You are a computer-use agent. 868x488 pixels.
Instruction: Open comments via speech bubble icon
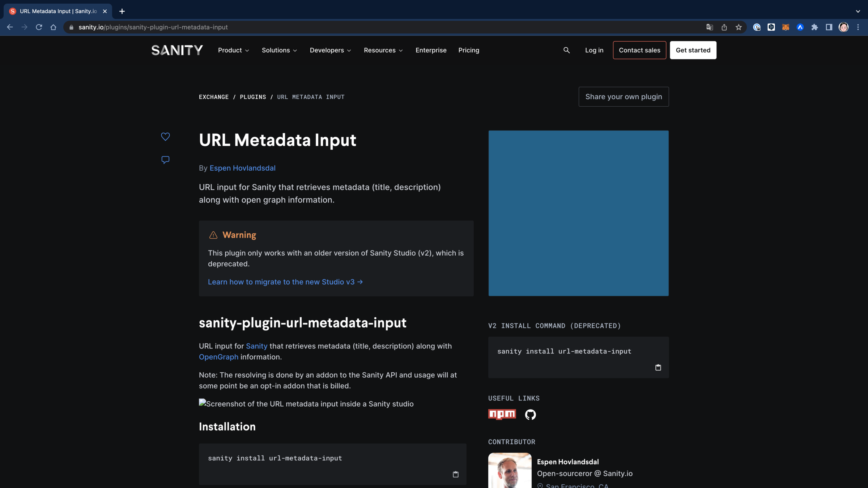coord(165,160)
